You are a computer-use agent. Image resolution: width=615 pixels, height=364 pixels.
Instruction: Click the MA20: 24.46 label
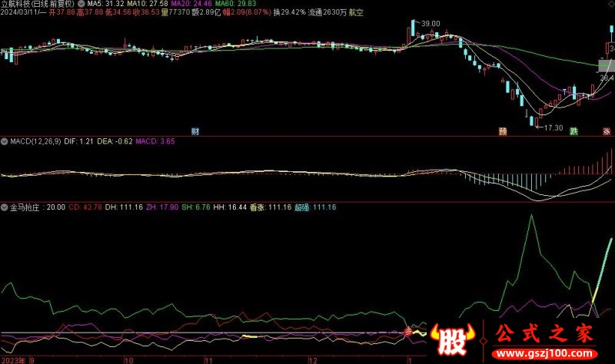(x=191, y=4)
